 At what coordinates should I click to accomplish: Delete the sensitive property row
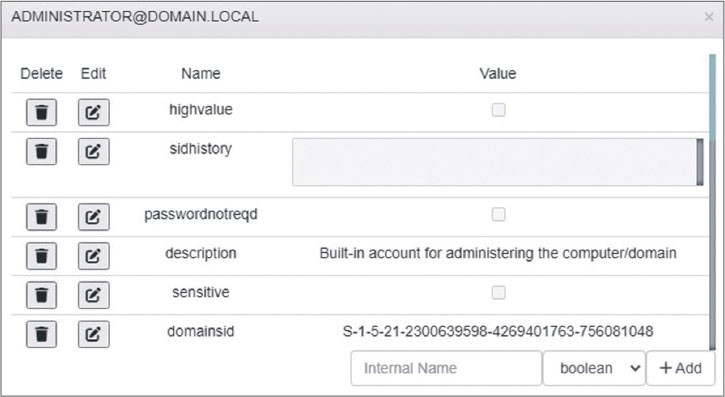pos(42,295)
